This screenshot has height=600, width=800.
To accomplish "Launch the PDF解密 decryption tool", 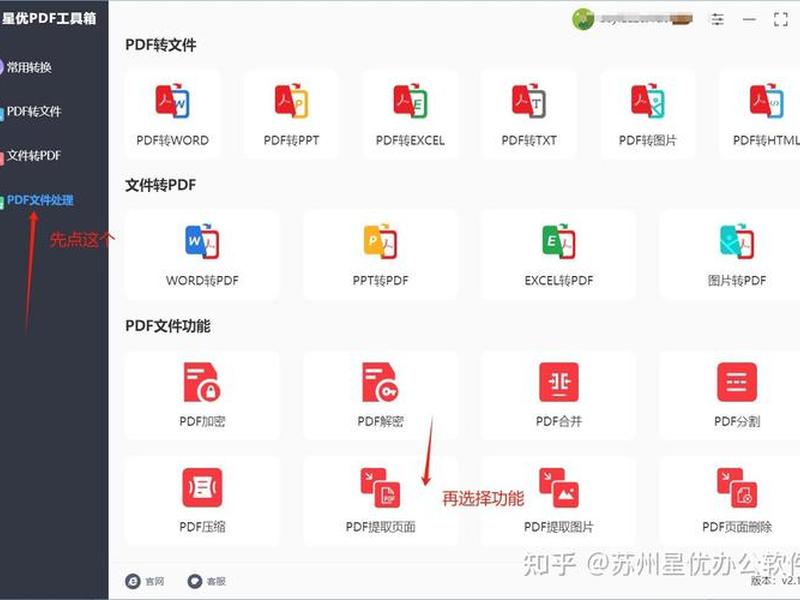I will tap(381, 395).
